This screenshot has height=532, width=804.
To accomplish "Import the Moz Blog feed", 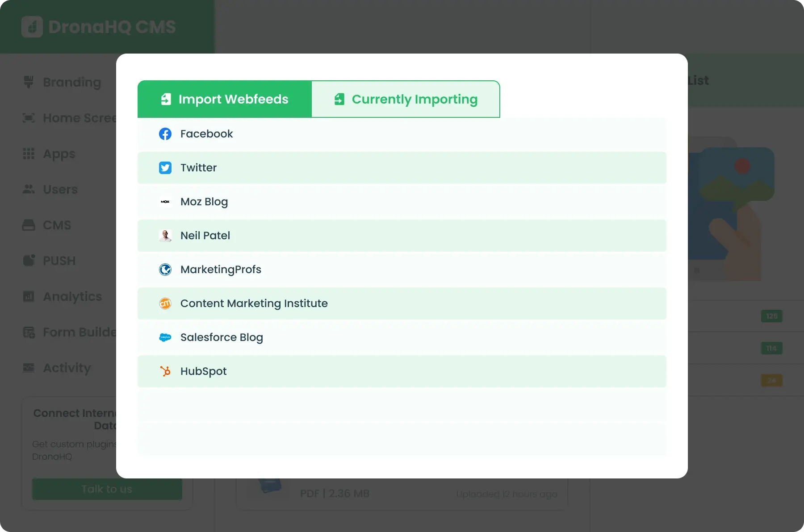I will point(204,202).
